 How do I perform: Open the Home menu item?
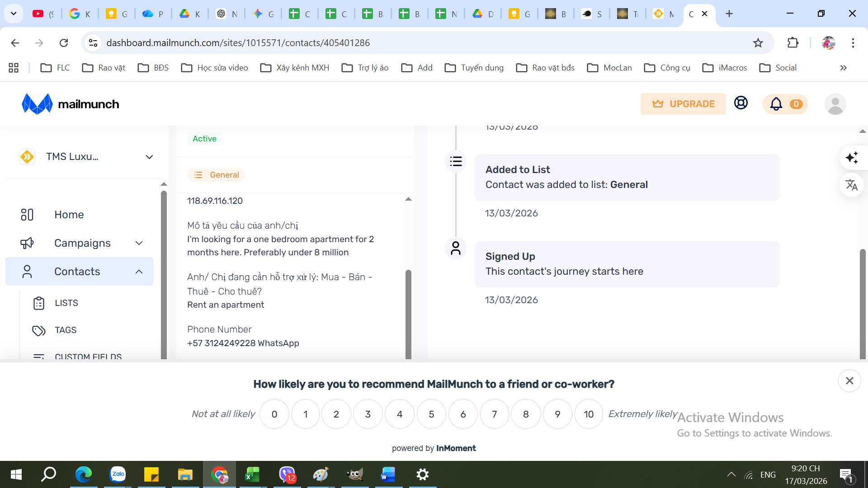pos(69,215)
